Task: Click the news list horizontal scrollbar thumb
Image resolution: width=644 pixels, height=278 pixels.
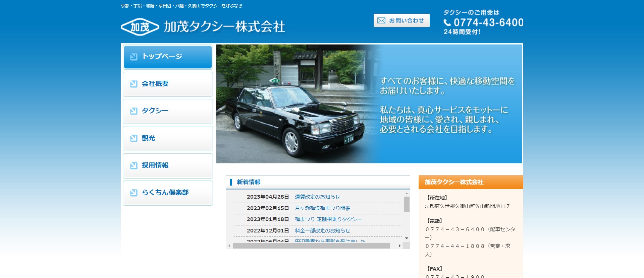Action: (x=311, y=246)
